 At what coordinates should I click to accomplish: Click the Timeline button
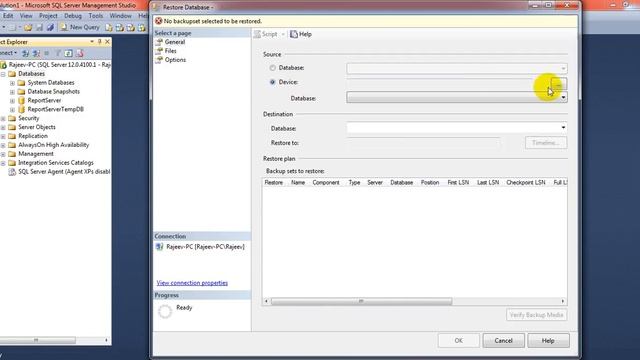[x=546, y=143]
